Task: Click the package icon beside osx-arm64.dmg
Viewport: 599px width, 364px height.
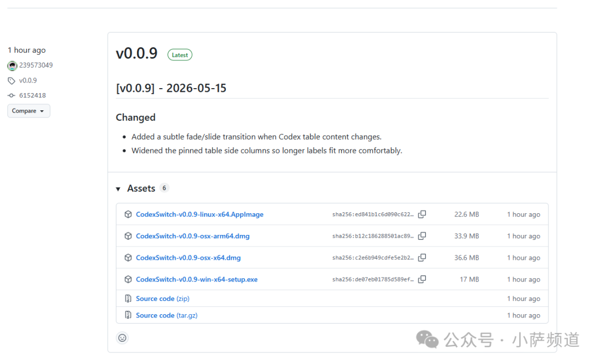Action: [128, 236]
